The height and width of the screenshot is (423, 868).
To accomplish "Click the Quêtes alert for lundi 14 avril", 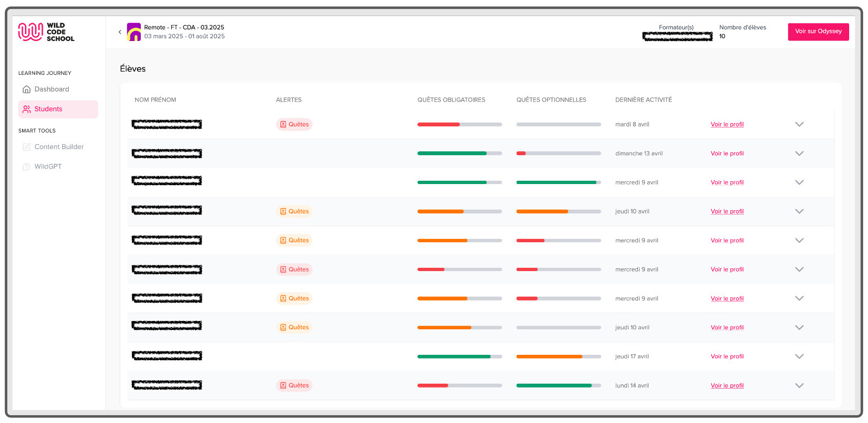I will click(x=294, y=385).
